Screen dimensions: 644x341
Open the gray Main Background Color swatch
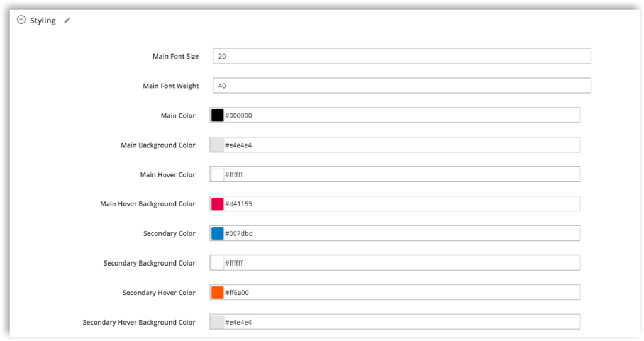click(x=217, y=145)
